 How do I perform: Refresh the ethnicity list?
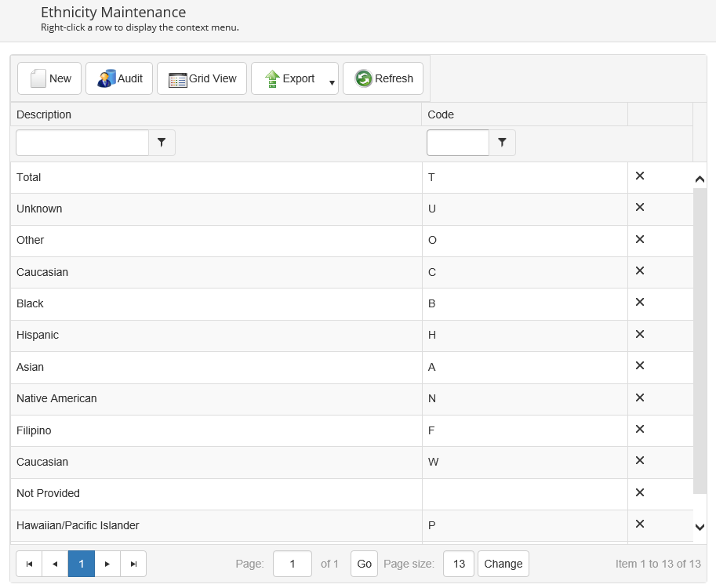click(383, 78)
